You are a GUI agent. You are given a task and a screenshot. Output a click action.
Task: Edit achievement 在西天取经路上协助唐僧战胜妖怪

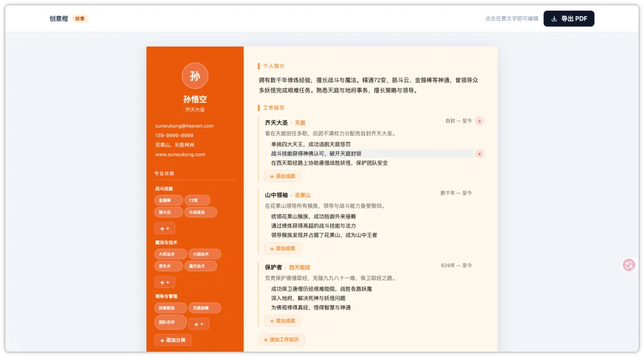[329, 163]
